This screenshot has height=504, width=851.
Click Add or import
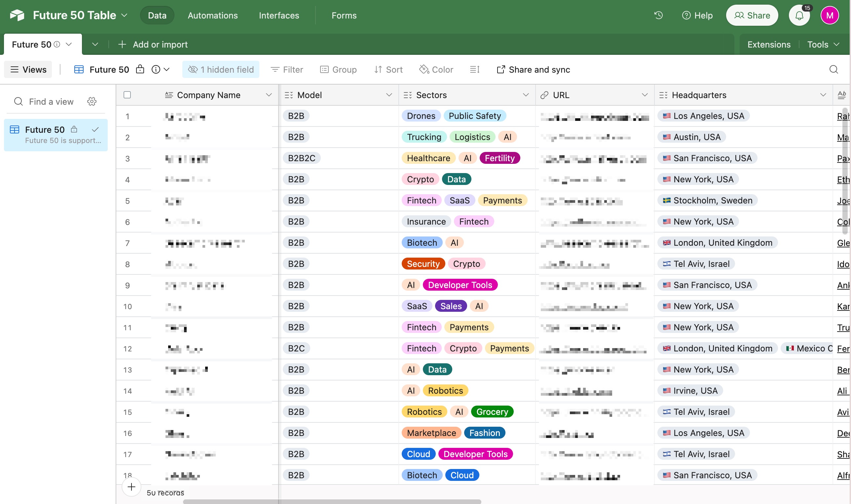click(x=153, y=45)
